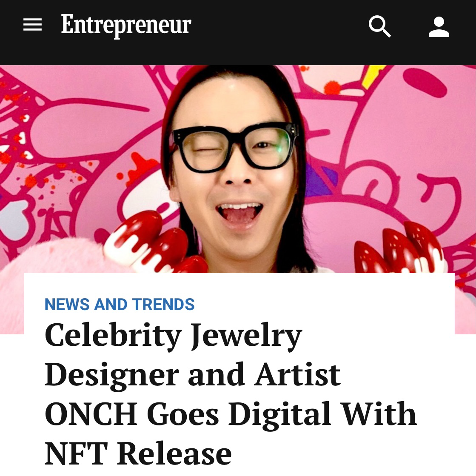Click the black glasses in hero photo
This screenshot has height=476, width=476.
point(234,147)
